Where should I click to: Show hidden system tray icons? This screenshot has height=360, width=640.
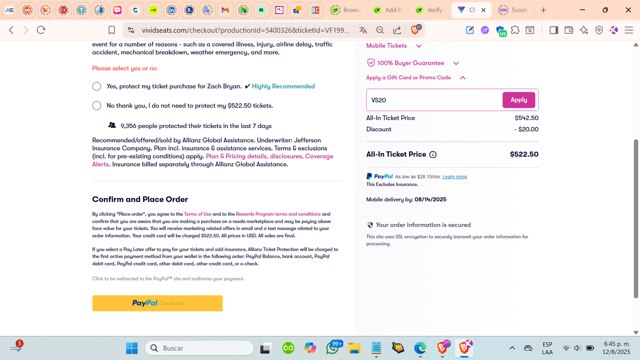(512, 348)
